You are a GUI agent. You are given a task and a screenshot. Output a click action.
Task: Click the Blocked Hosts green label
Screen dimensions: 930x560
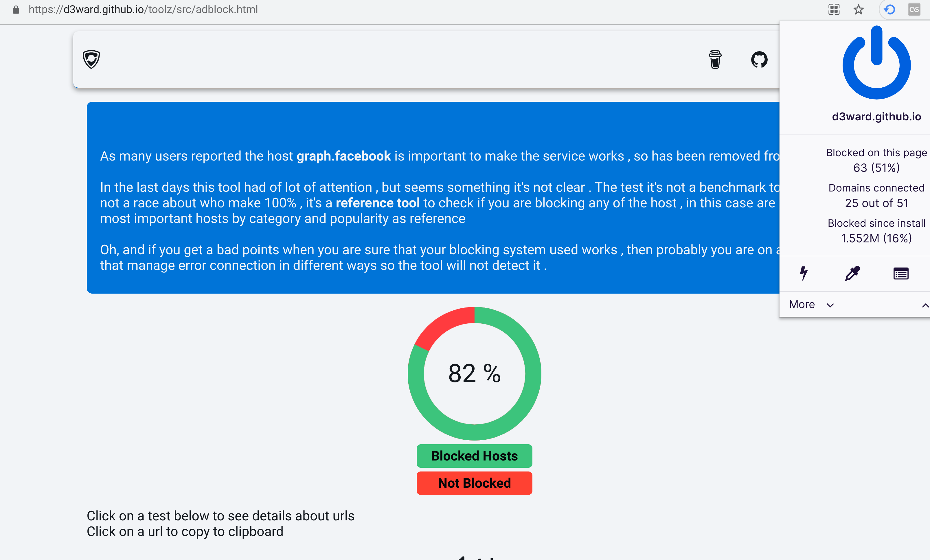(474, 456)
